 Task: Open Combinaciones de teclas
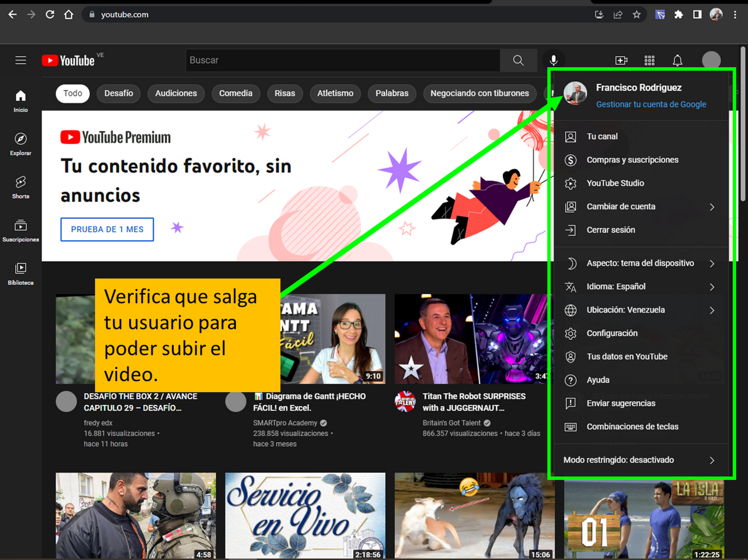[x=640, y=426]
